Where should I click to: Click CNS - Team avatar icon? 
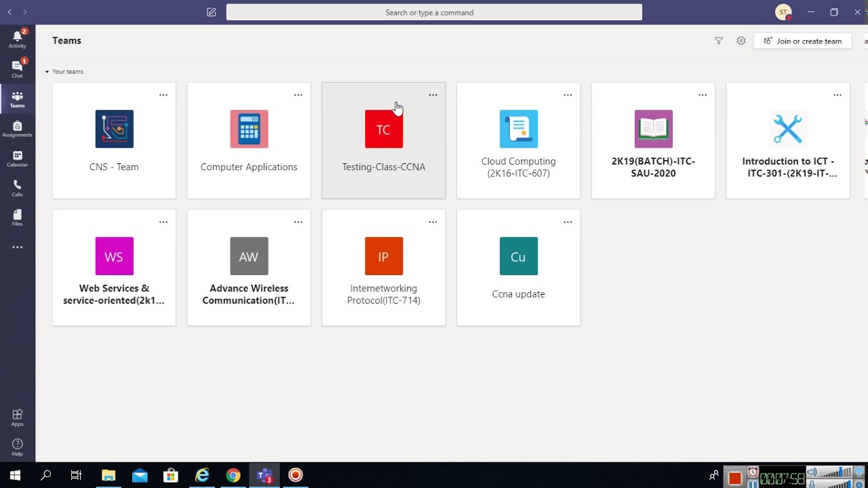coord(115,129)
